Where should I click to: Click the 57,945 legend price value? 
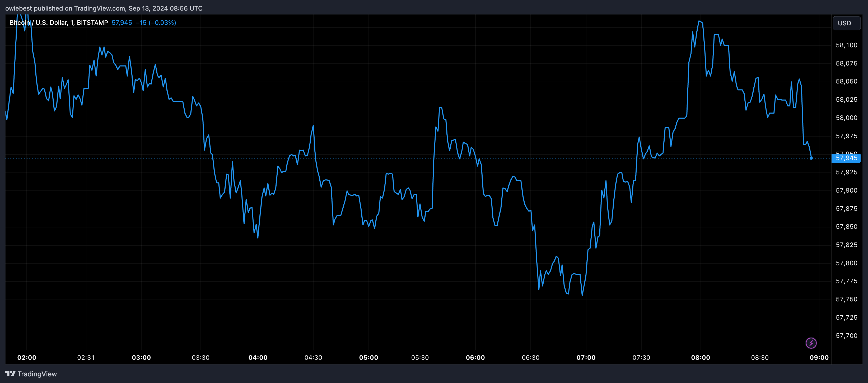point(122,22)
